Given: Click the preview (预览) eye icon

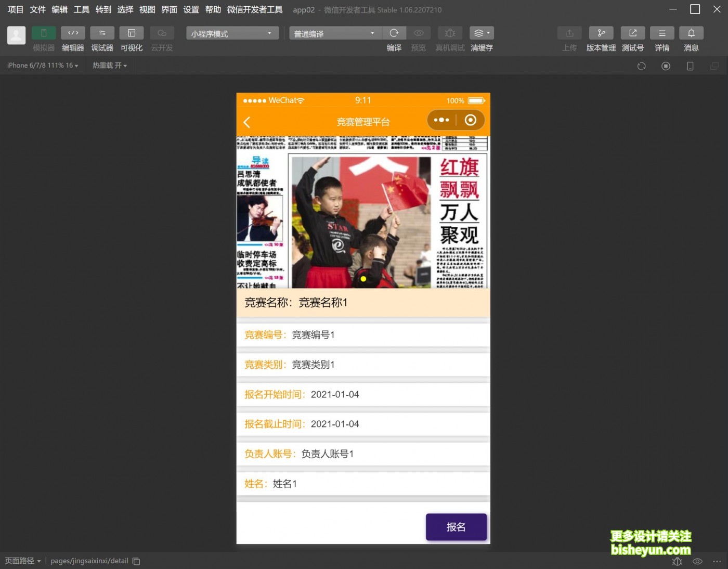Looking at the screenshot, I should (419, 33).
